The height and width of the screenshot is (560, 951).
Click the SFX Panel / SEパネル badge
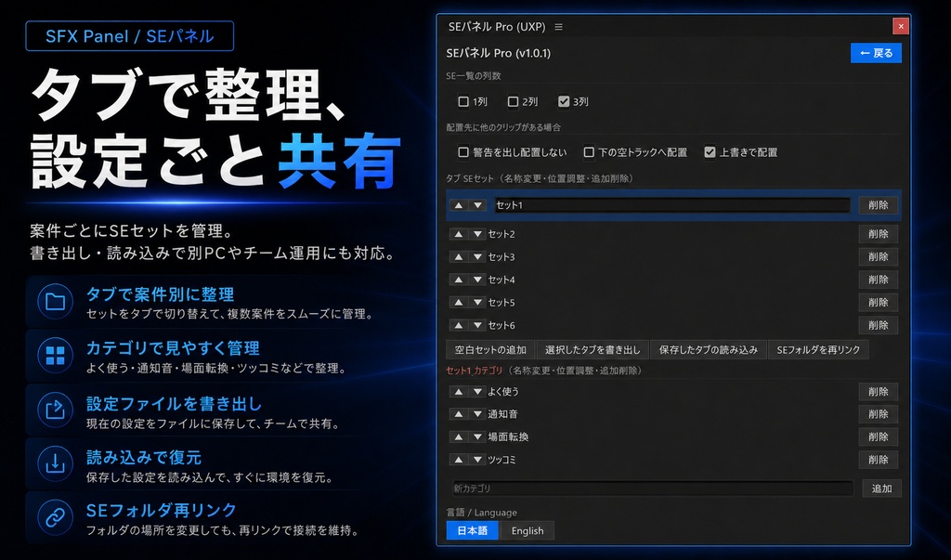130,36
